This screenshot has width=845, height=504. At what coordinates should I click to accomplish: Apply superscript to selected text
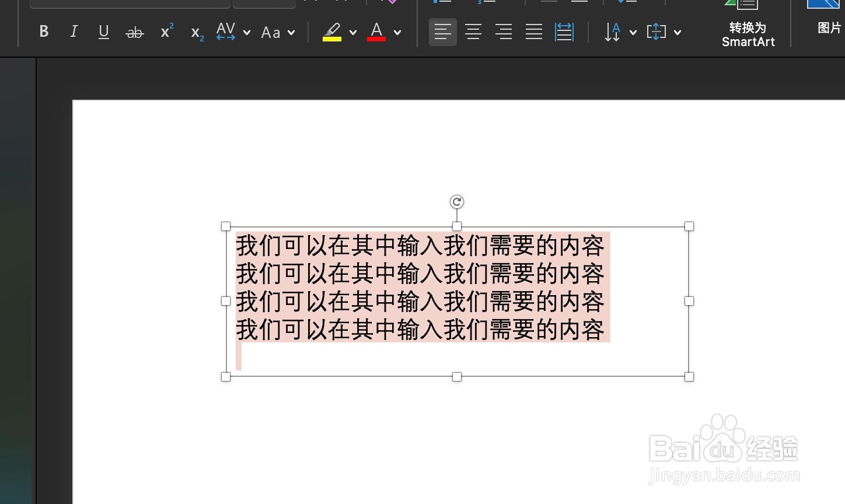tap(167, 32)
